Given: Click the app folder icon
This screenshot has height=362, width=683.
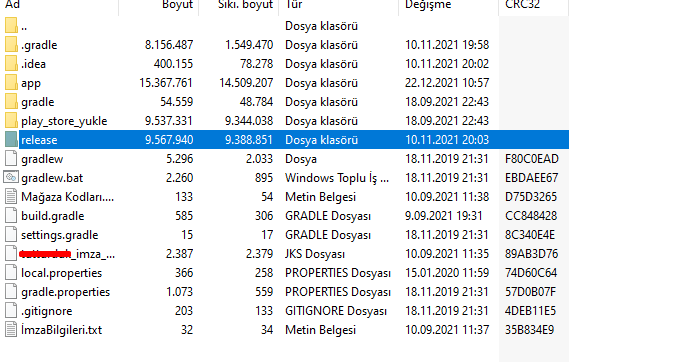Looking at the screenshot, I should click(11, 83).
